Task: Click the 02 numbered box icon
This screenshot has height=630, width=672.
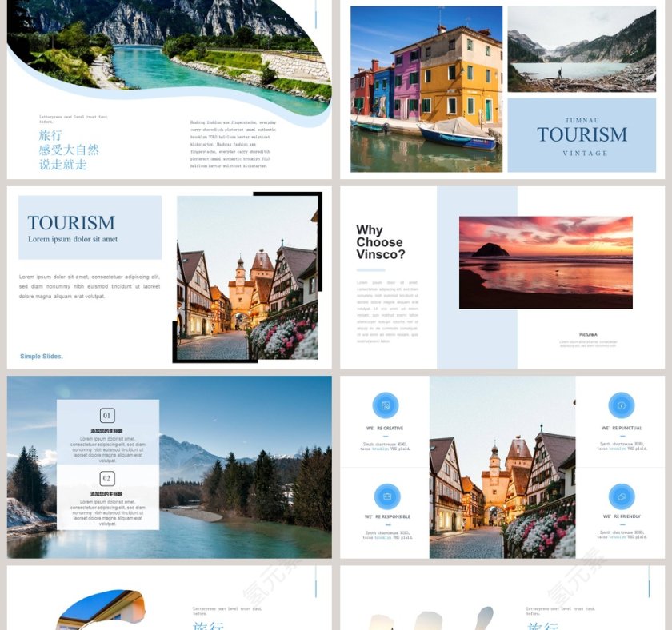Action: 107,478
